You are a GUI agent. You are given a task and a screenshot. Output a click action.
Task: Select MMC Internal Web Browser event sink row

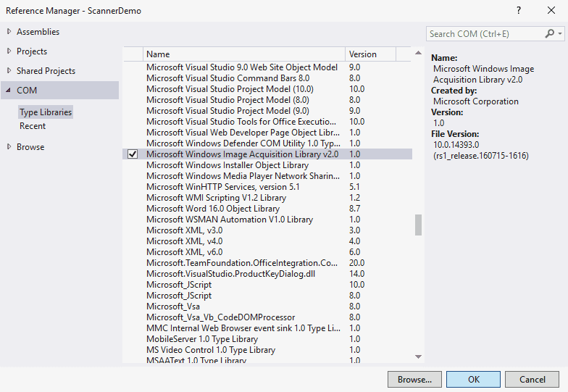(267, 328)
